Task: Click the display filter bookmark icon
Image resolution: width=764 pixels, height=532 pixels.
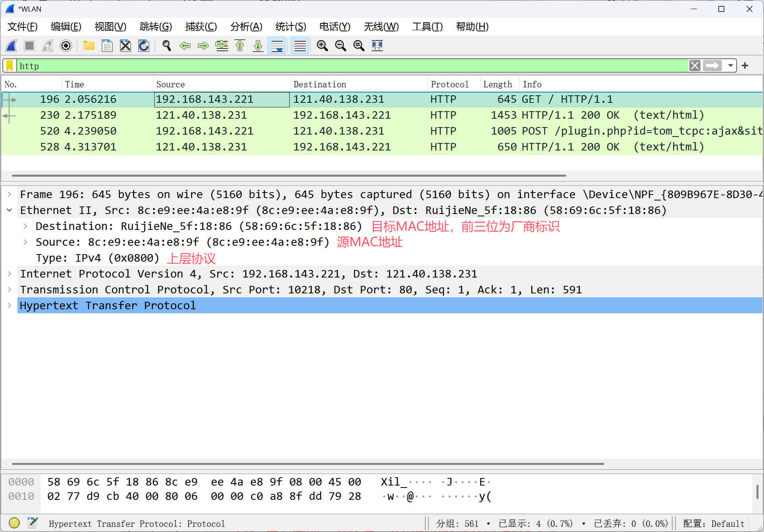Action: [10, 66]
